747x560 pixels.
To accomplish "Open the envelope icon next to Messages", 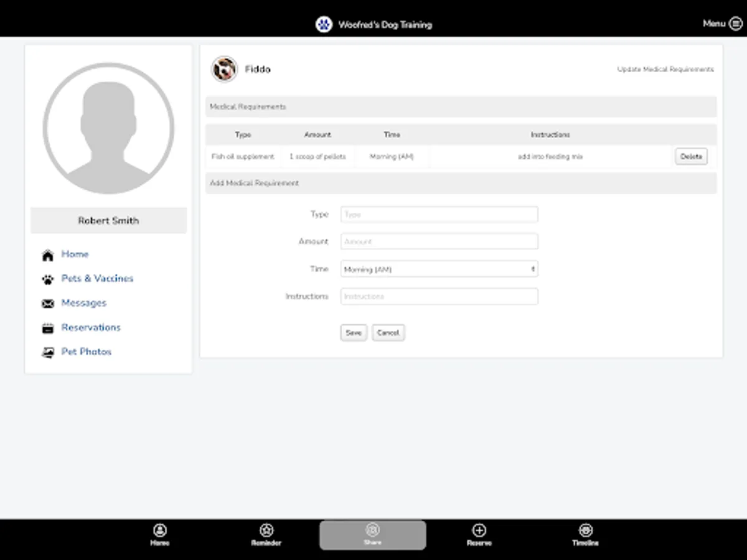I will coord(47,303).
